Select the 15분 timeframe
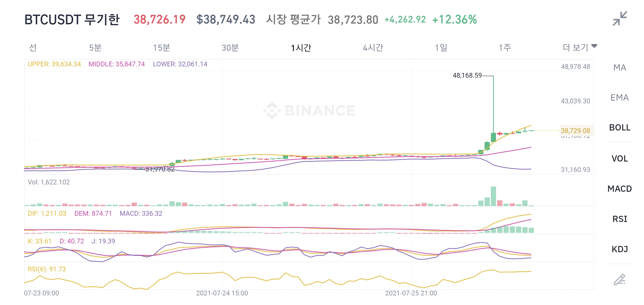Image resolution: width=644 pixels, height=305 pixels. 162,47
